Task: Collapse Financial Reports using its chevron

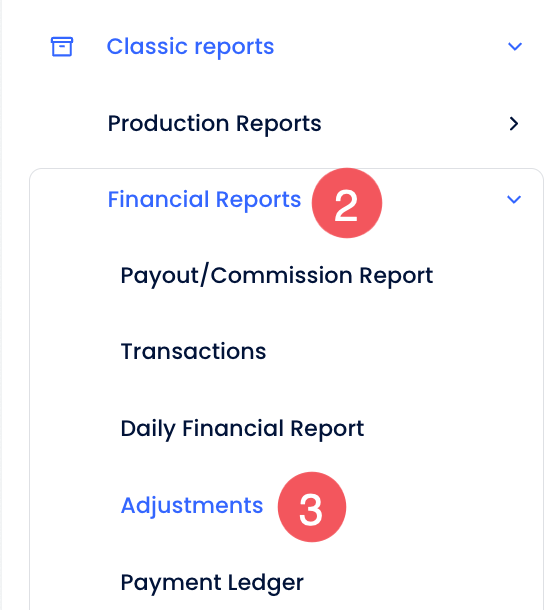Action: click(514, 200)
